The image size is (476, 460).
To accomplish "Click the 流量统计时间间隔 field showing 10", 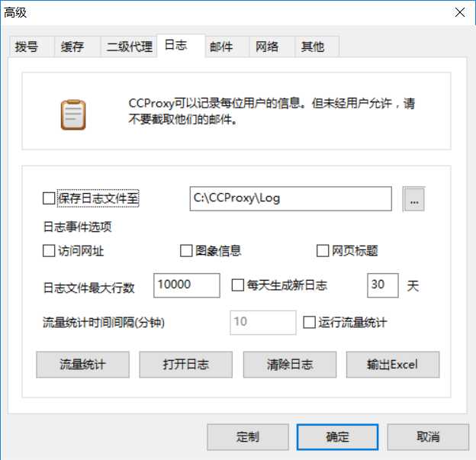I will pos(263,323).
